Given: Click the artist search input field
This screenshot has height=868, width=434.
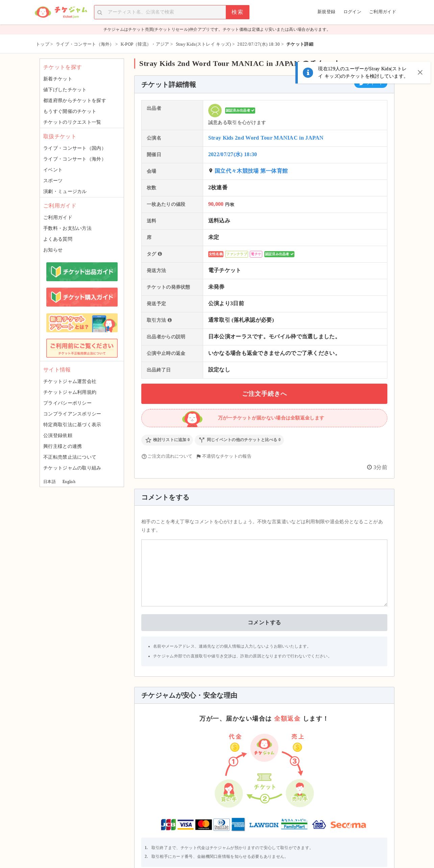Looking at the screenshot, I should click(x=160, y=12).
